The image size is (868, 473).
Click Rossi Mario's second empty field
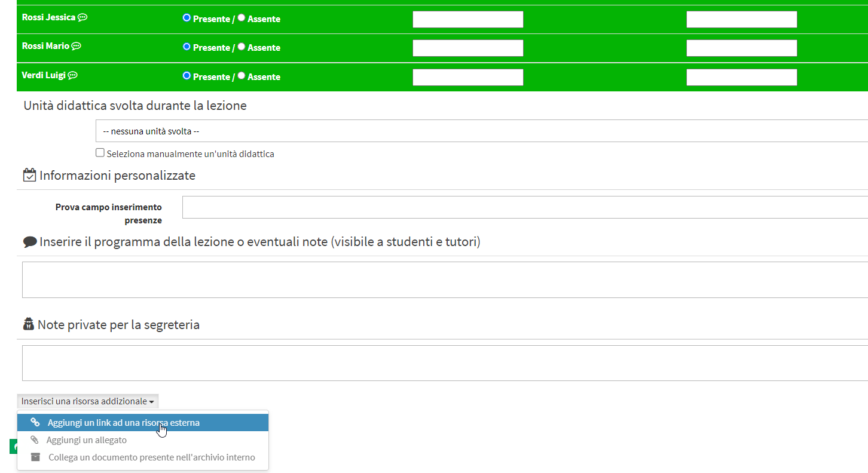(742, 48)
